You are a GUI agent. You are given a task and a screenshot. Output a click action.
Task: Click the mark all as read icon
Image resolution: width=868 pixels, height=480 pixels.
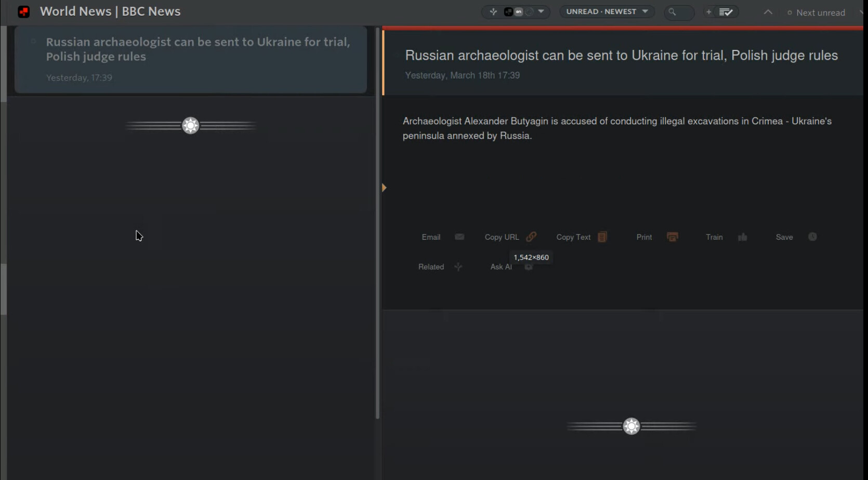coord(726,12)
